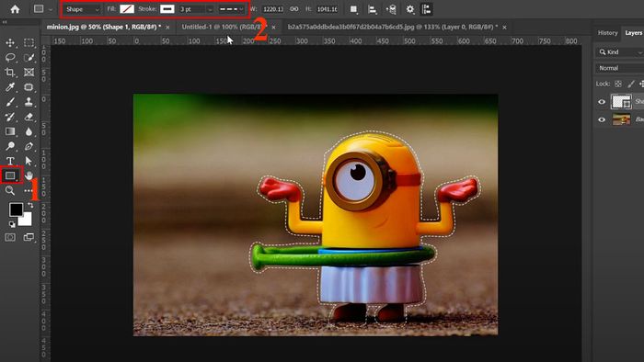Click the shape Height input field
The image size is (644, 362).
coord(328,9)
